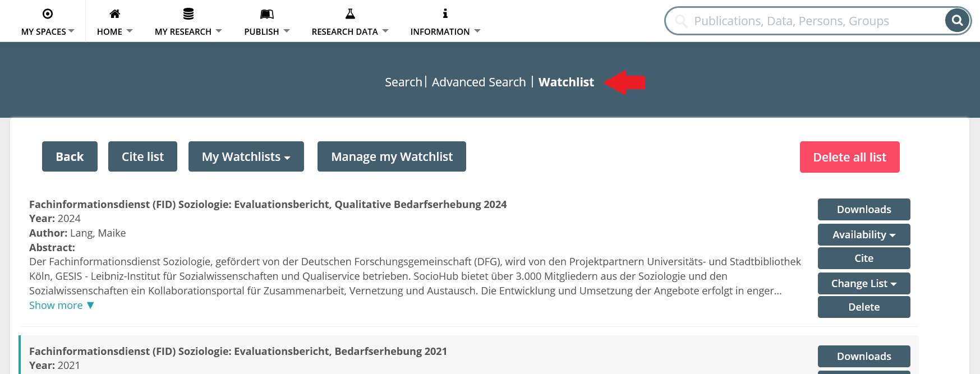This screenshot has width=980, height=374.
Task: Click the Research Data flask icon
Action: point(350,14)
